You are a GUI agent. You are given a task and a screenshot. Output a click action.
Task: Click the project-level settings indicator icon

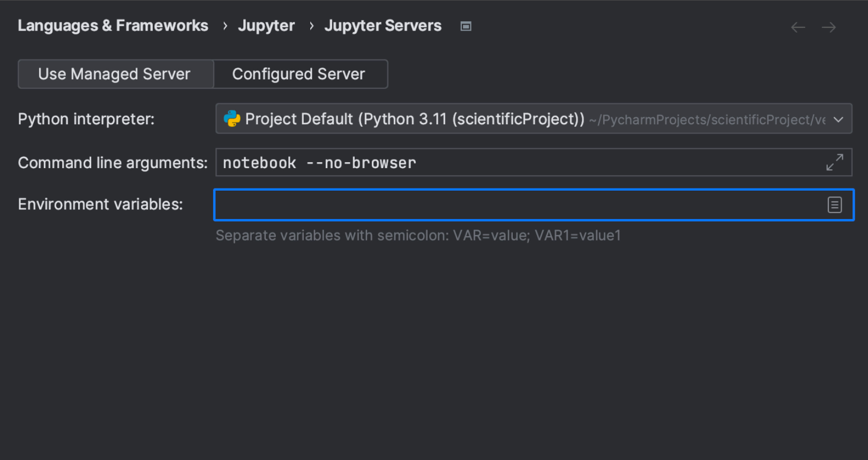466,26
